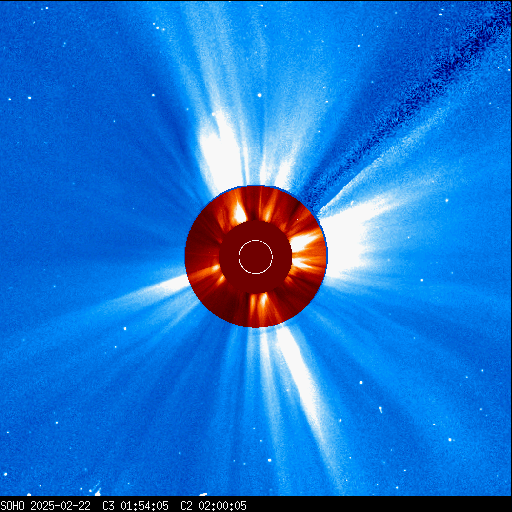This screenshot has width=512, height=512.
Task: Click the bright star above northern streamer
Action: (x=259, y=95)
